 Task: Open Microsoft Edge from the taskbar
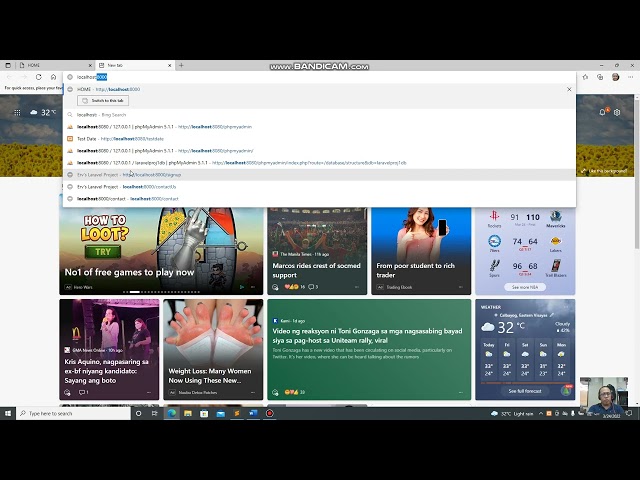click(x=172, y=413)
